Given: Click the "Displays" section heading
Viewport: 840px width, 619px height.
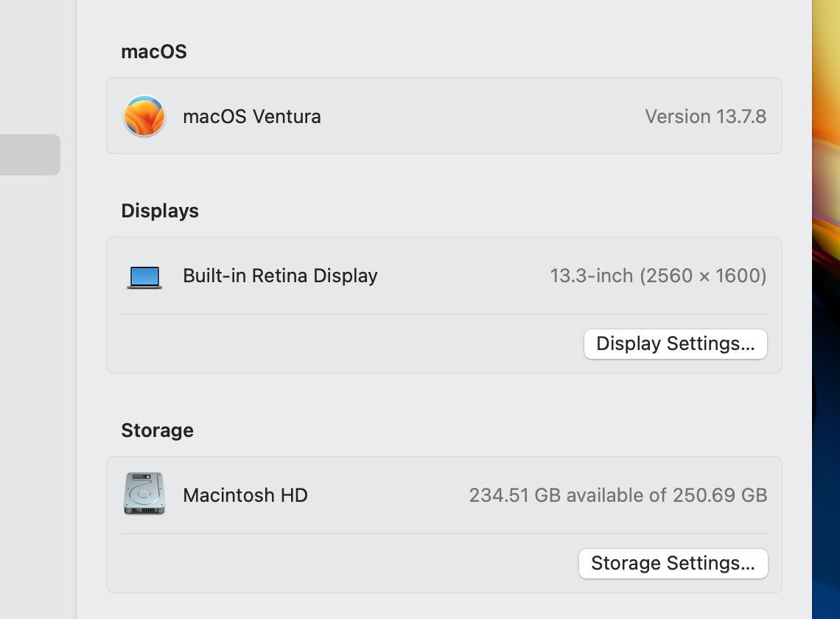Looking at the screenshot, I should tap(160, 211).
